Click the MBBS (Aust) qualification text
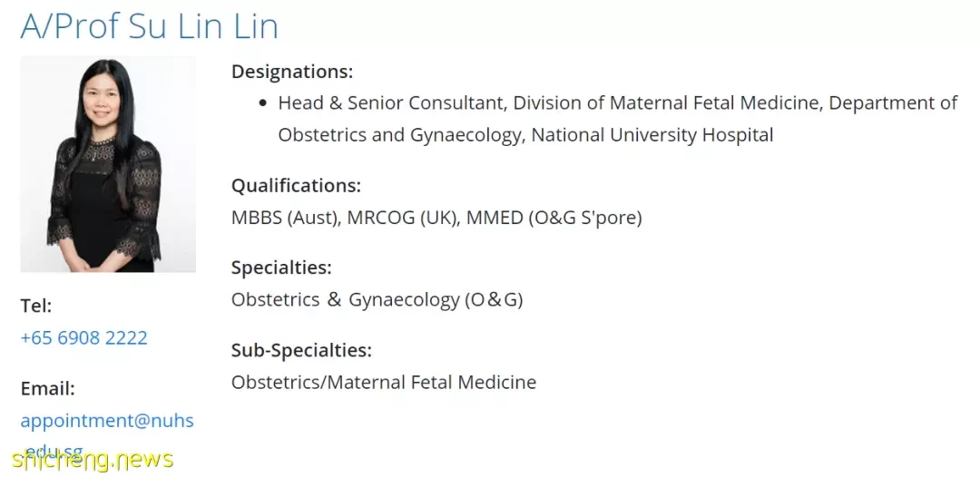The image size is (980, 477). point(286,218)
